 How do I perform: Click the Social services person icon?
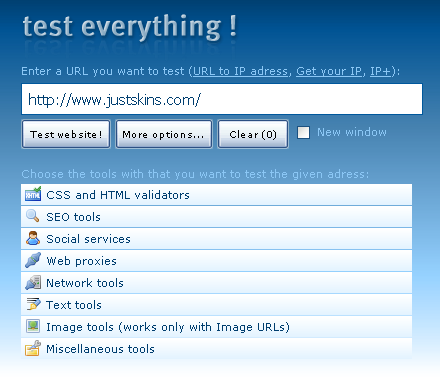click(33, 238)
